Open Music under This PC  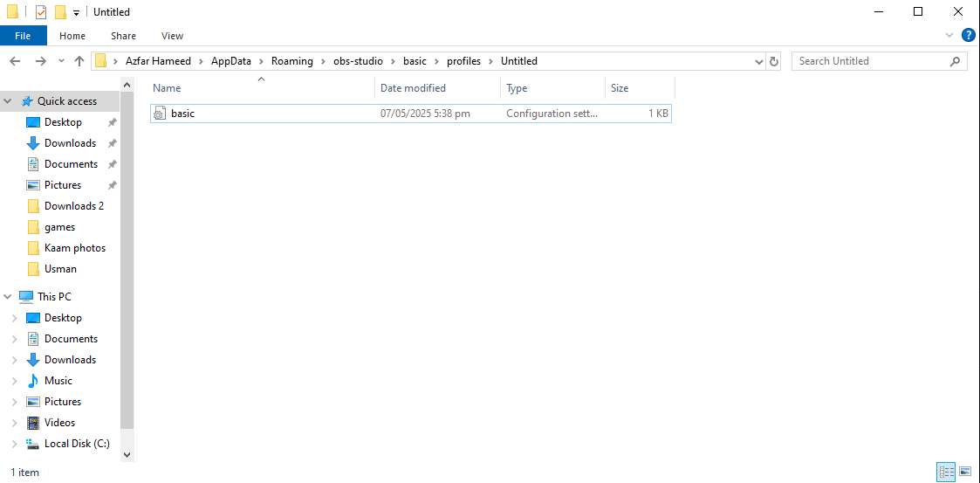[58, 381]
